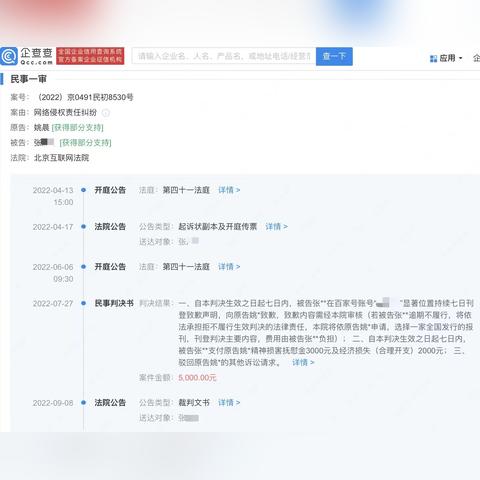Click 第四十一法庭 in the 2022-06-06 entry

pos(186,267)
